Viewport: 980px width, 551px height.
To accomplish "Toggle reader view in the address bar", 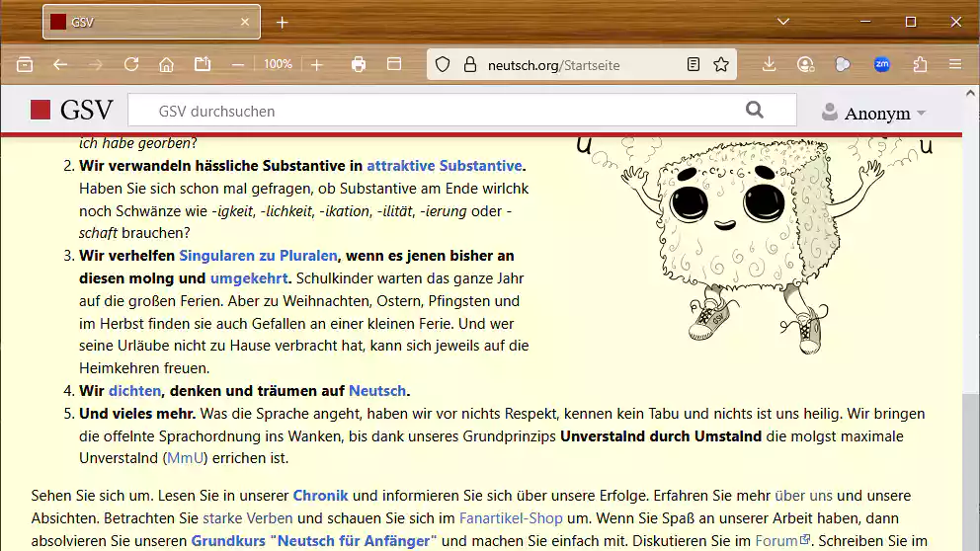I will click(694, 64).
